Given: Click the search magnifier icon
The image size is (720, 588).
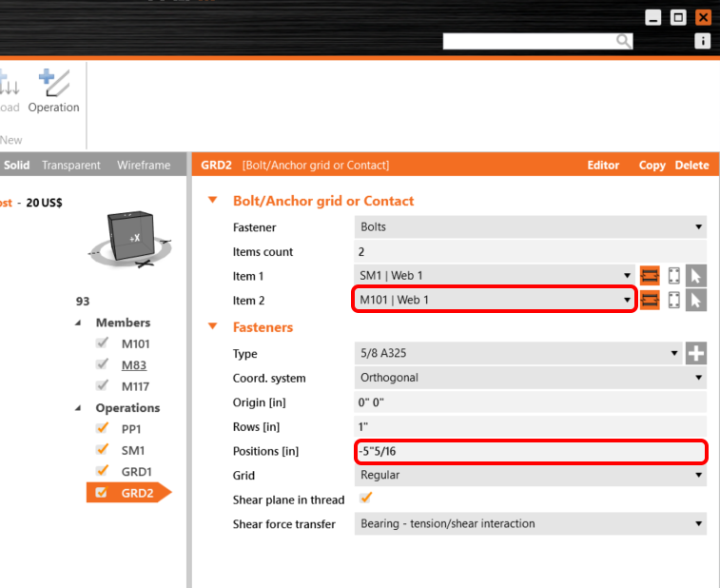Looking at the screenshot, I should (623, 41).
